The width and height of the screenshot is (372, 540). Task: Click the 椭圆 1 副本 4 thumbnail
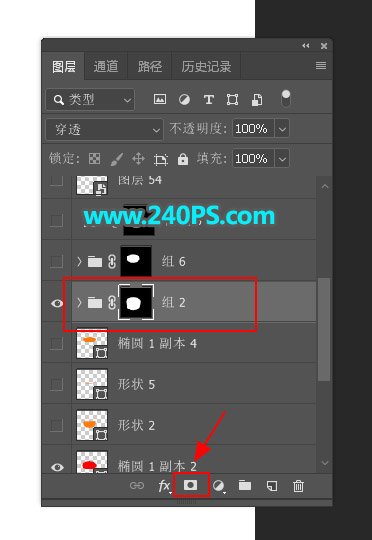click(92, 343)
